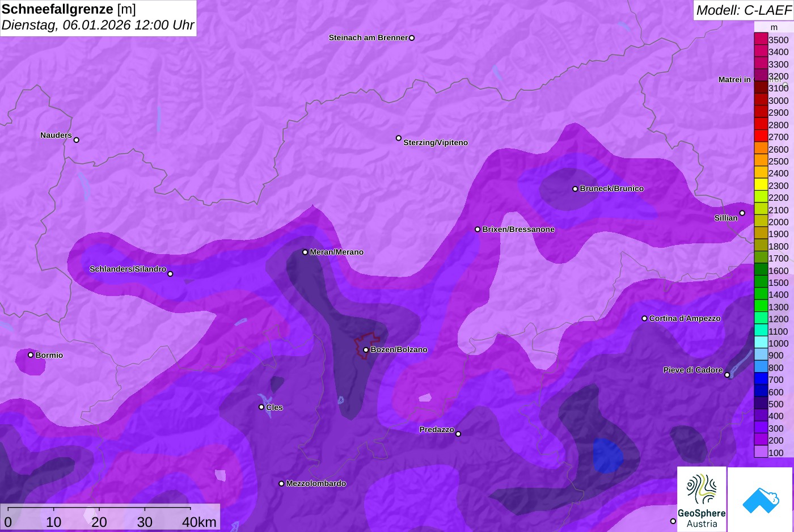Screen dimensions: 794x532
Task: Click the 700 m blue legend swatch
Action: click(761, 379)
